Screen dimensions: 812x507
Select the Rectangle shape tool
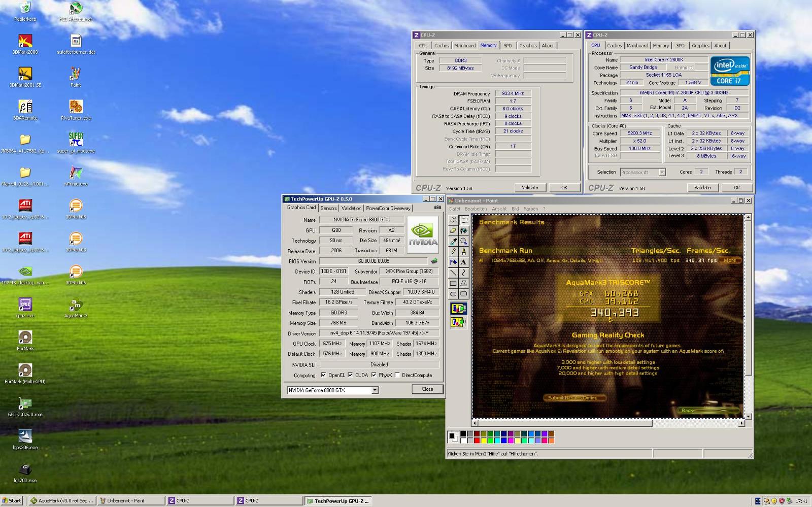click(453, 284)
